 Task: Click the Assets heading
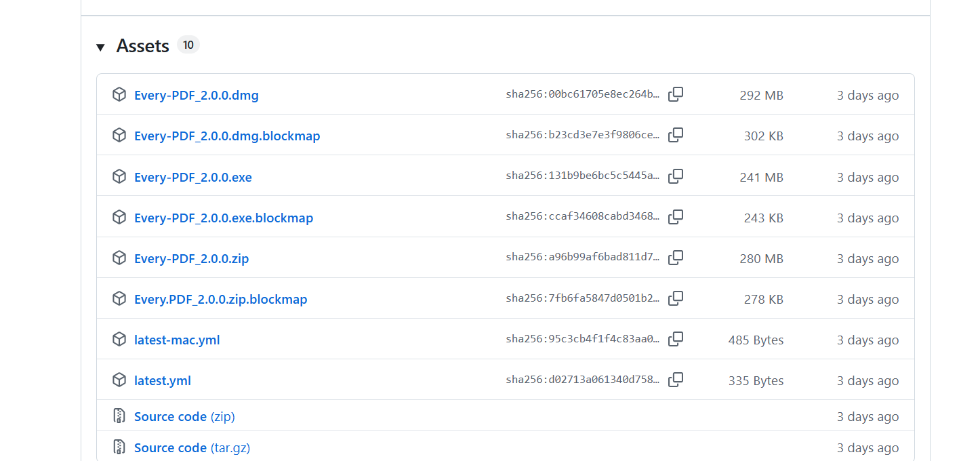point(143,46)
